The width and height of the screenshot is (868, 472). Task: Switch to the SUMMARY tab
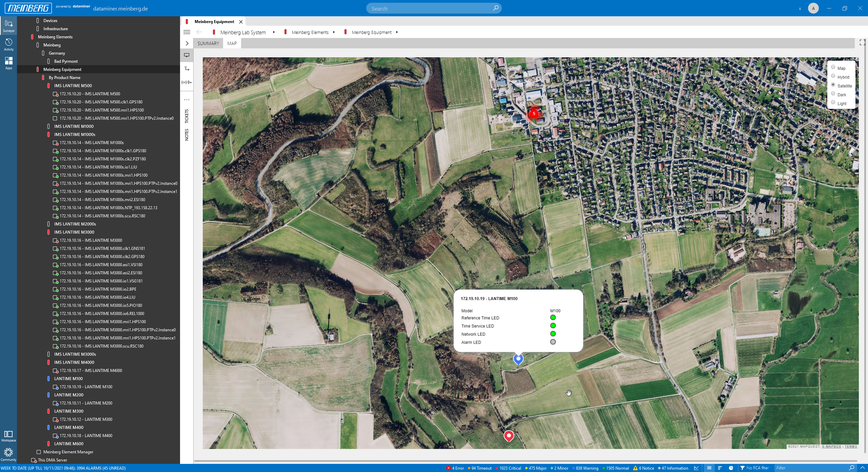[208, 43]
